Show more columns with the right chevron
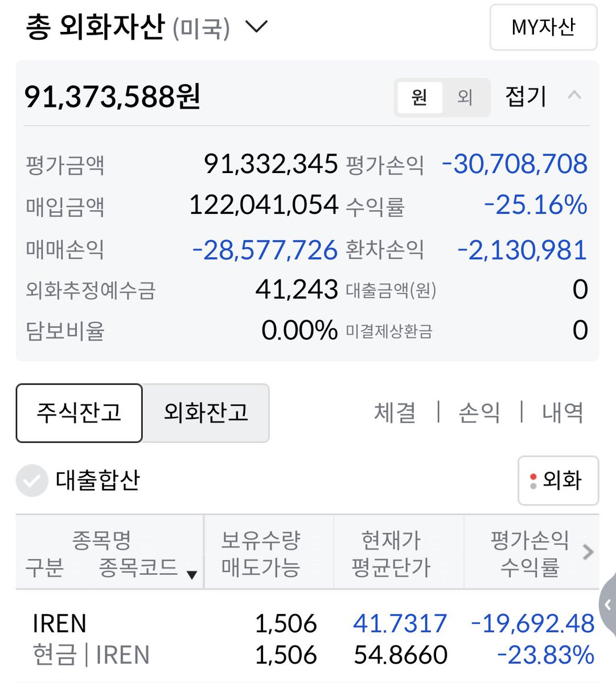 coord(589,552)
